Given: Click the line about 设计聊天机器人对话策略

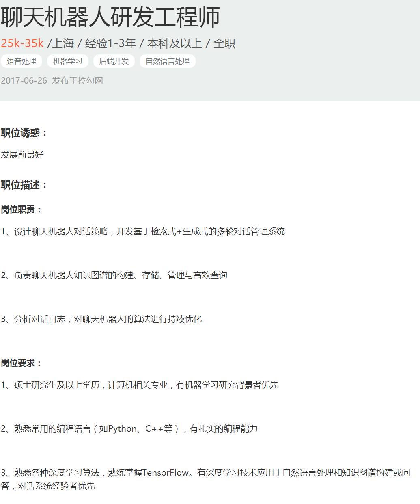Looking at the screenshot, I should pos(143,231).
